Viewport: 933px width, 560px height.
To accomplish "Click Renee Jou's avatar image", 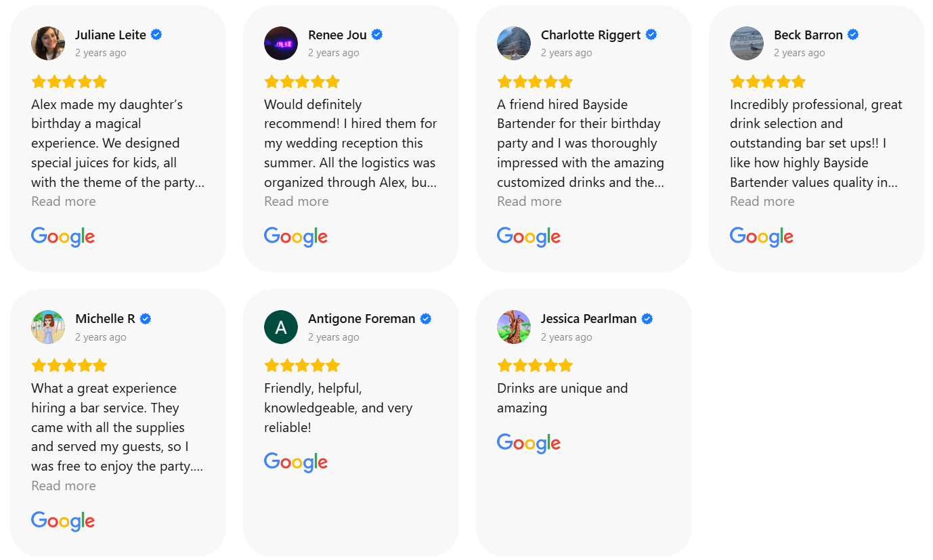I will (281, 43).
